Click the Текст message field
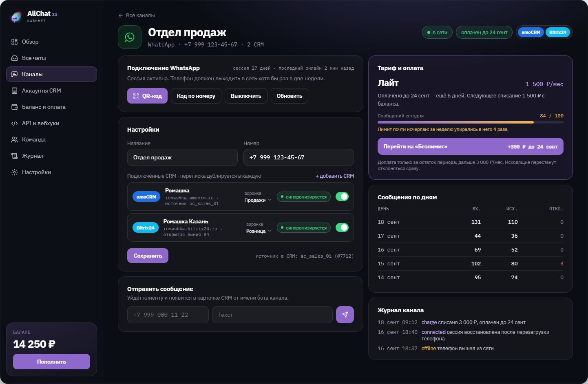 [x=272, y=315]
